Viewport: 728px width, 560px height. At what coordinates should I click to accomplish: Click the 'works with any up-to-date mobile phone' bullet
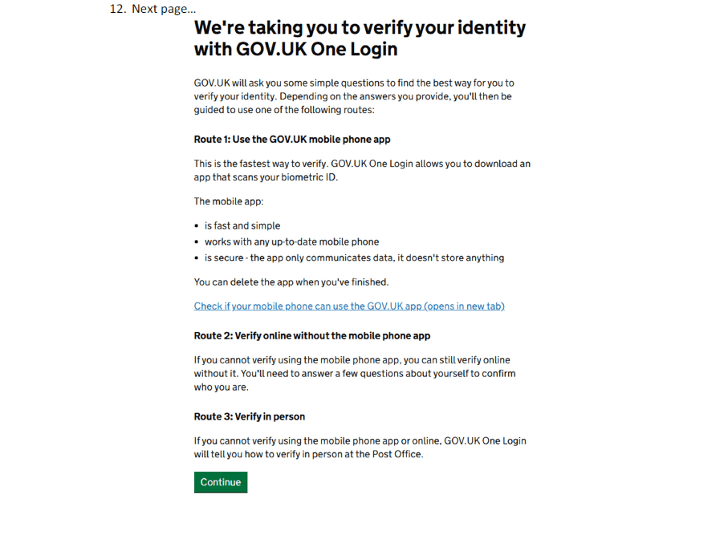pos(291,241)
